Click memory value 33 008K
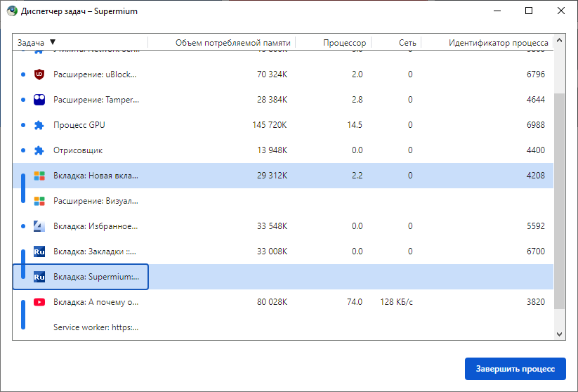This screenshot has height=392, width=578. pos(272,251)
